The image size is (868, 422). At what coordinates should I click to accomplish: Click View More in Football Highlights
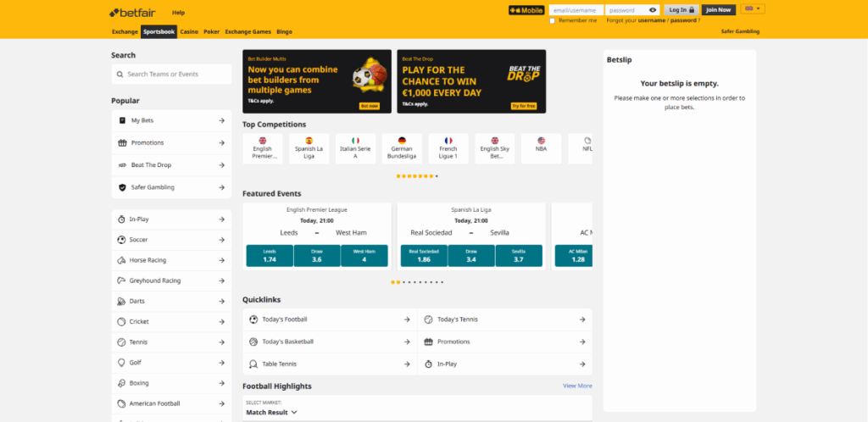pos(577,386)
